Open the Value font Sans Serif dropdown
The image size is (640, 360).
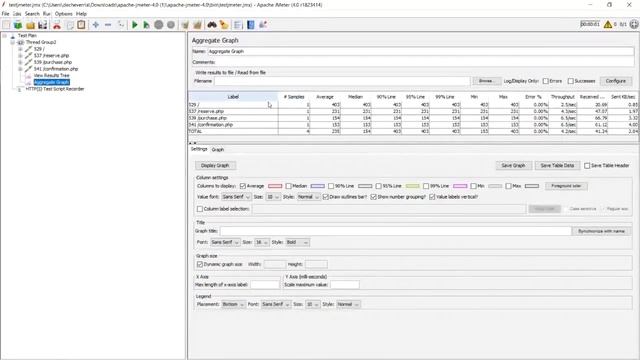[236, 197]
